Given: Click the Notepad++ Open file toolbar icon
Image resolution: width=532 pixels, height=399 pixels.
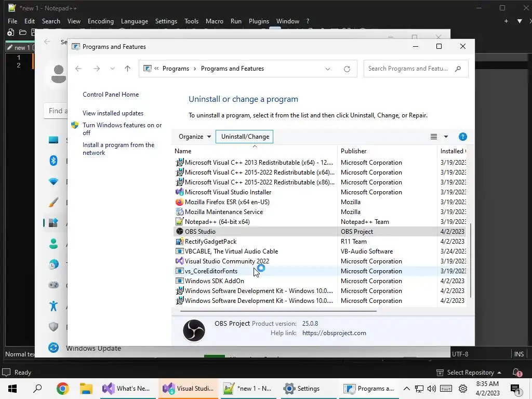Looking at the screenshot, I should tap(23, 33).
